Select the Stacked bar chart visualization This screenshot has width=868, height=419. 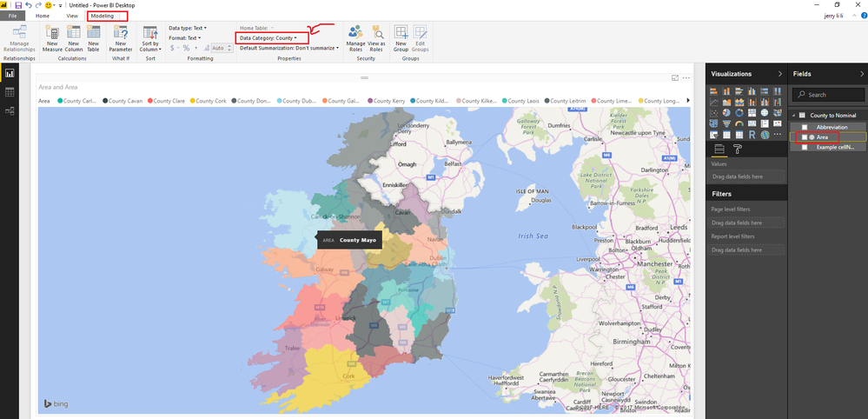714,91
